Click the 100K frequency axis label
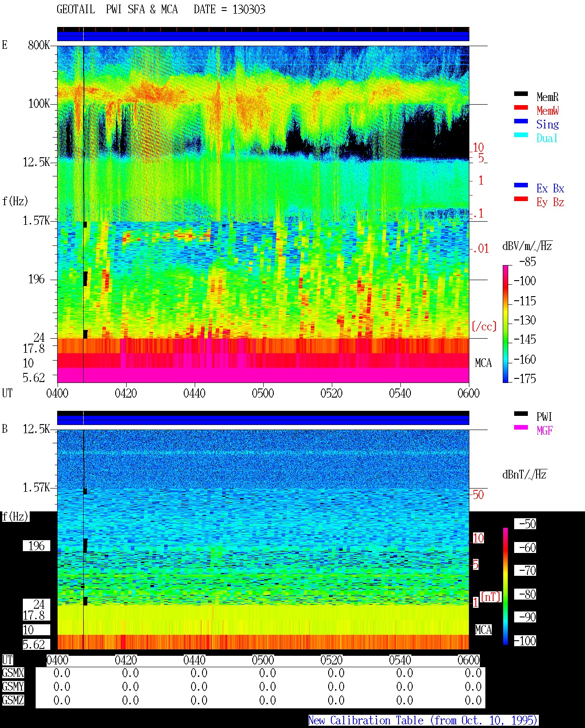 click(x=39, y=104)
